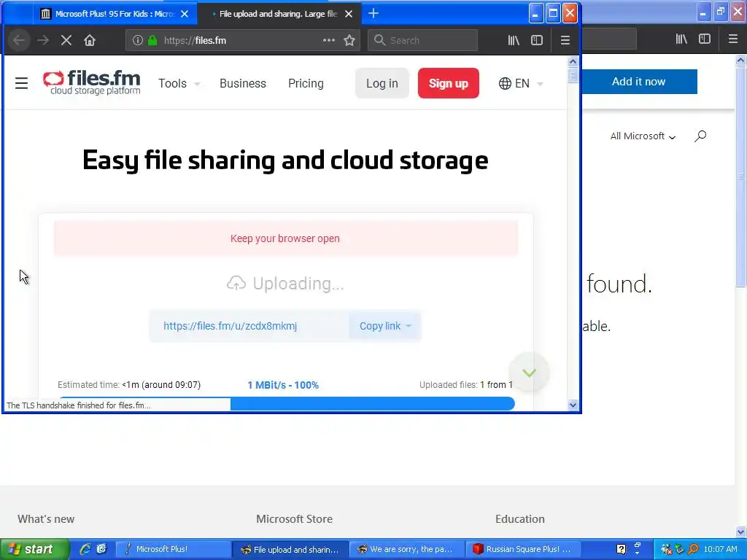Open the Pricing page
This screenshot has height=560, width=747.
pos(306,83)
